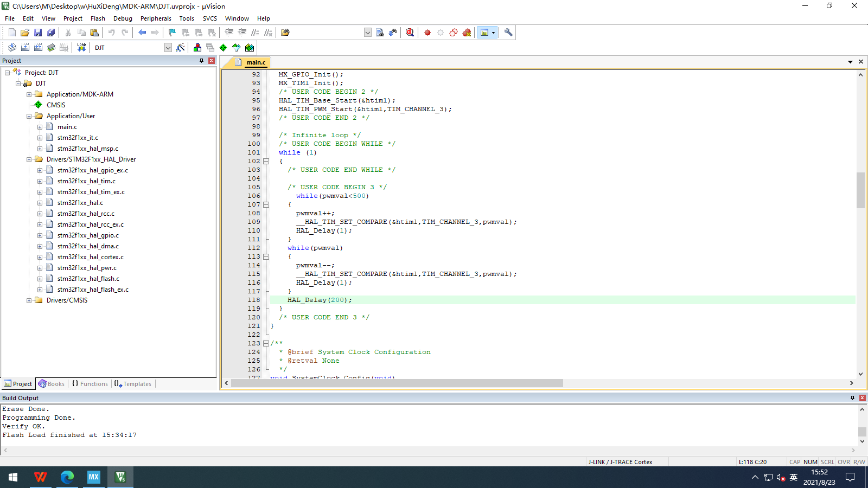Open STM32CubeMX from the taskbar
The image size is (868, 488).
point(94,477)
